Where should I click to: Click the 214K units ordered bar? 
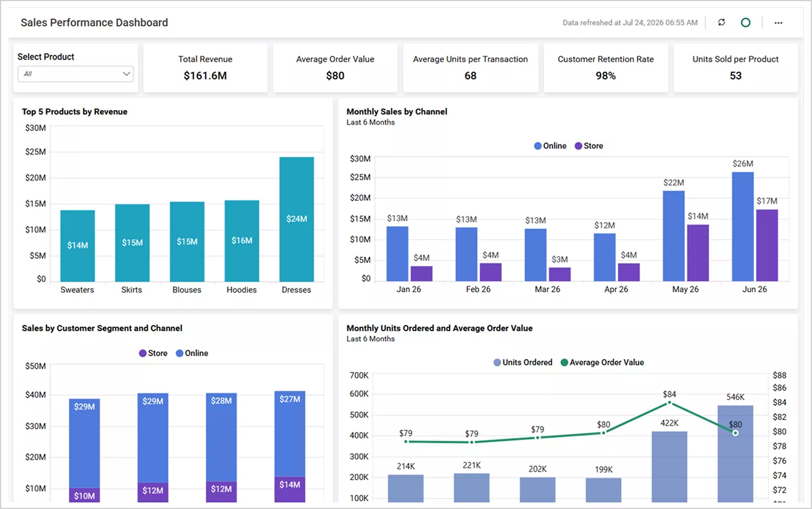405,489
